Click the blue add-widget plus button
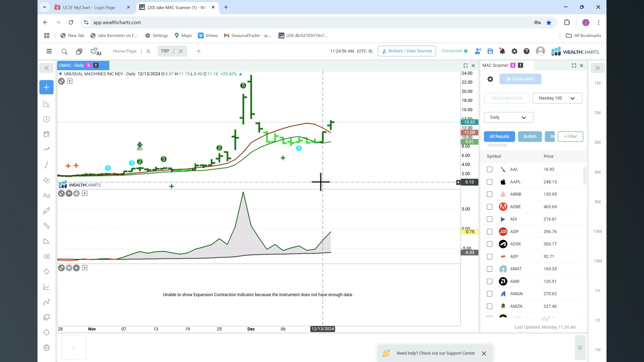644x362 pixels. coord(47,87)
